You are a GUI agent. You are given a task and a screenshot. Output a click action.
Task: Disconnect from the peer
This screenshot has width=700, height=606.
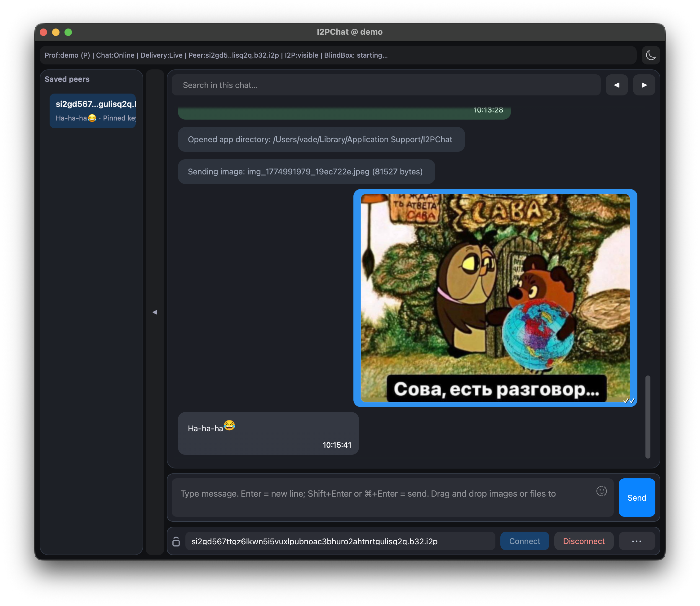click(x=584, y=541)
